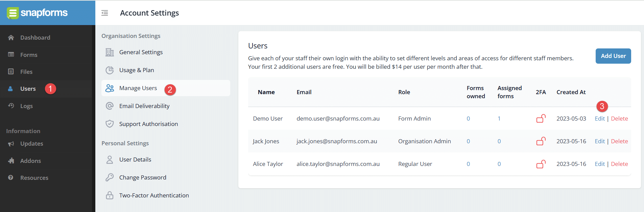644x212 pixels.
Task: Delete the Jack Jones account
Action: 619,141
